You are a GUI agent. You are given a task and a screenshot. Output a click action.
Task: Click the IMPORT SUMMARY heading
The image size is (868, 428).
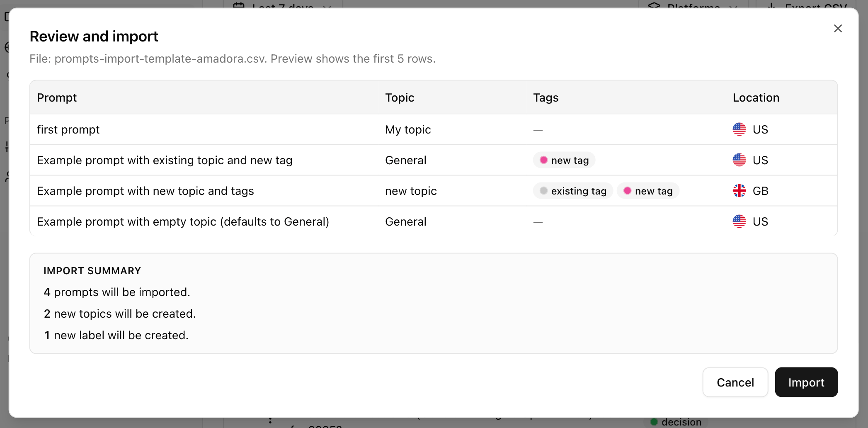click(92, 271)
